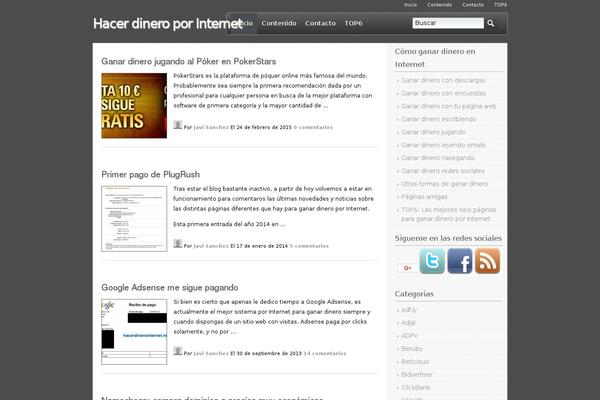Screen dimensions: 600x400
Task: Select the ClickBank category
Action: 416,387
